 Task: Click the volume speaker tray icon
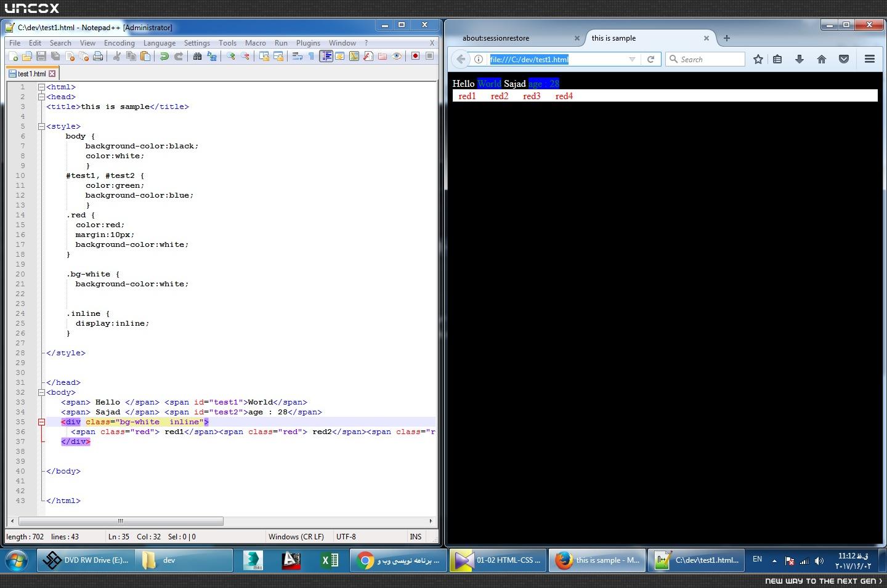click(819, 561)
